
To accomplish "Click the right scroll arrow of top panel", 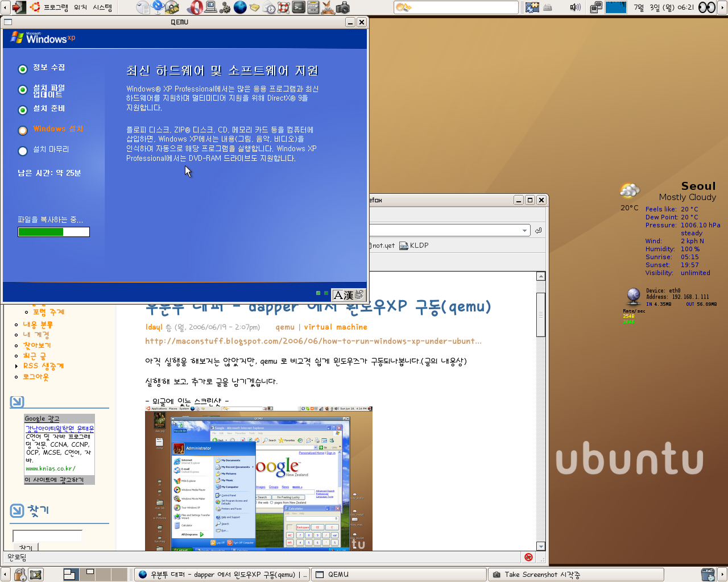I will pos(723,7).
